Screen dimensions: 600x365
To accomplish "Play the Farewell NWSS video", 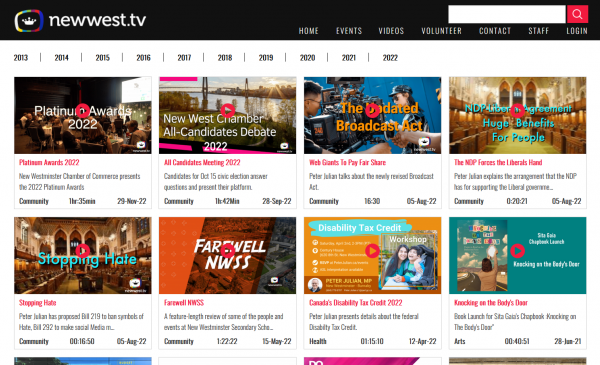I will point(228,251).
